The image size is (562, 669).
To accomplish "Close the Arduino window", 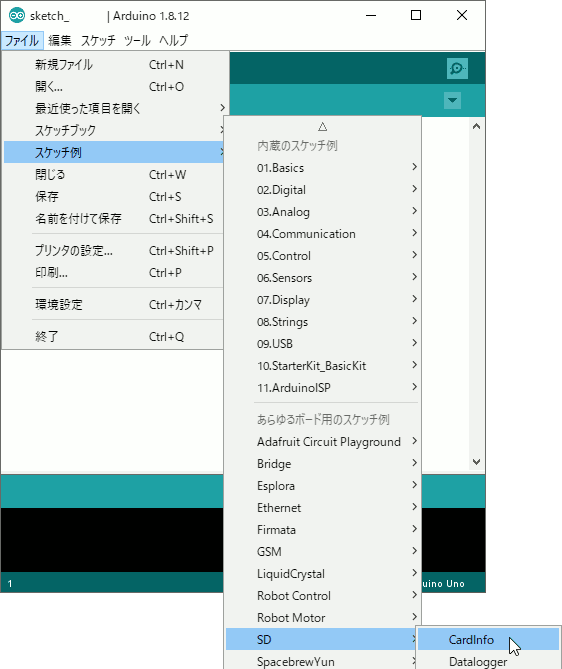I will click(x=462, y=16).
